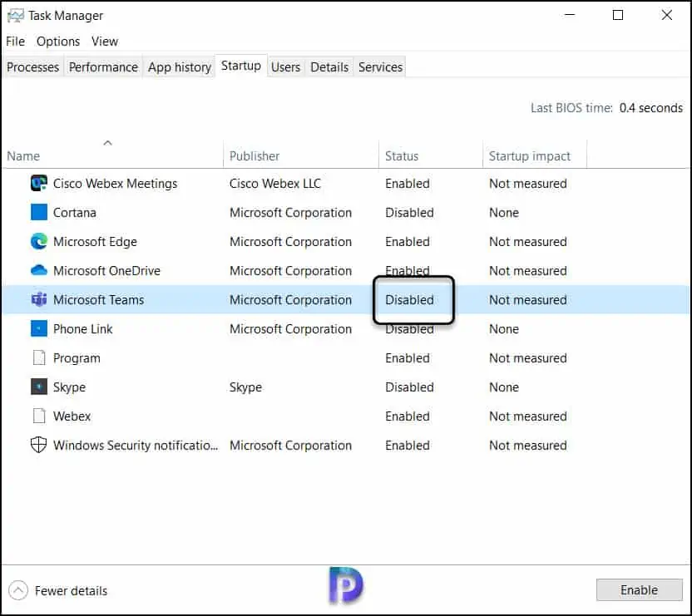Click the Windows Security shield icon

(x=39, y=445)
